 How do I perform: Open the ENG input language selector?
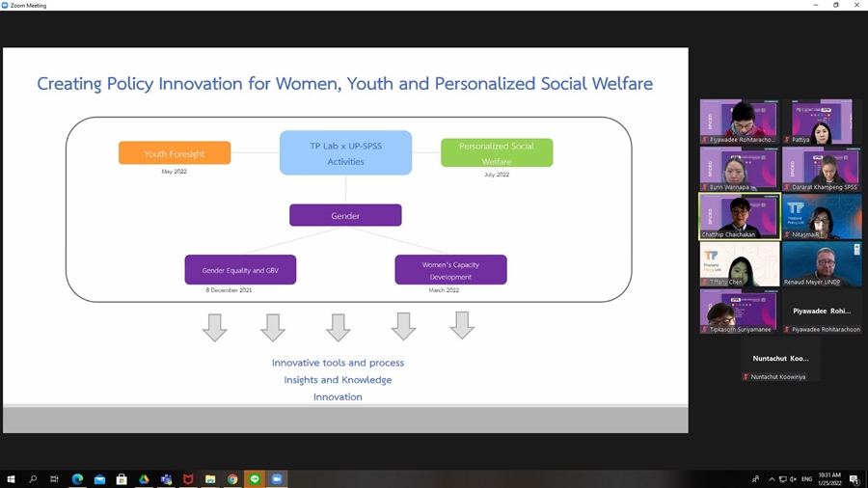(x=806, y=479)
